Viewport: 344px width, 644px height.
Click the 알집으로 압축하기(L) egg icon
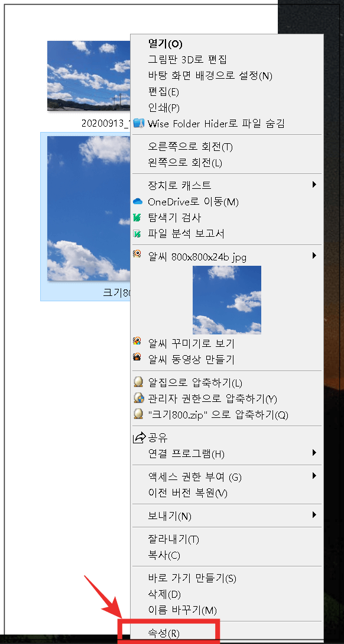coord(138,382)
